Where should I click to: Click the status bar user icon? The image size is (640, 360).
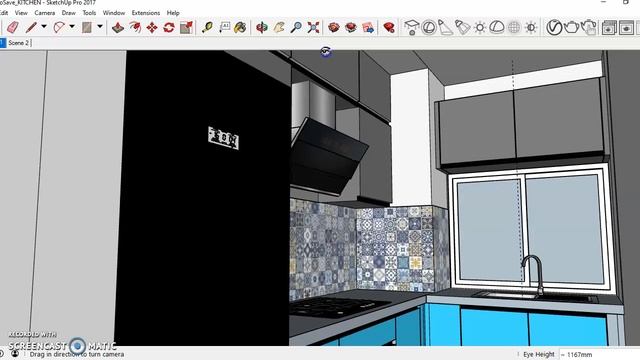click(x=15, y=353)
